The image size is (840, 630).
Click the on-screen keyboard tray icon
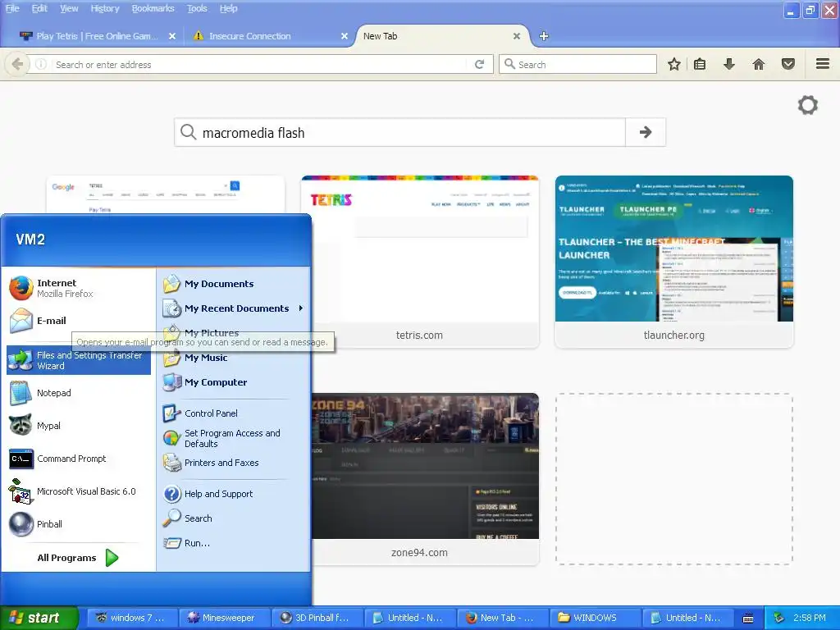point(748,619)
